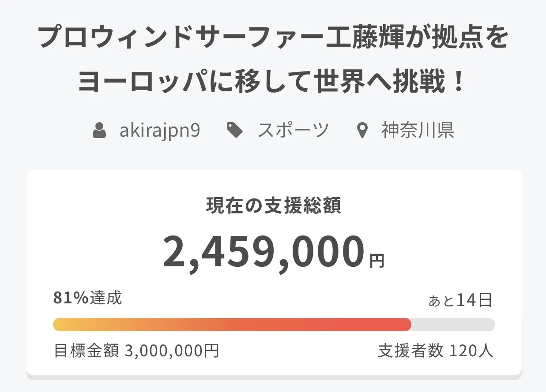The image size is (546, 392).
Task: Click the 120人 supporter count
Action: click(x=471, y=351)
